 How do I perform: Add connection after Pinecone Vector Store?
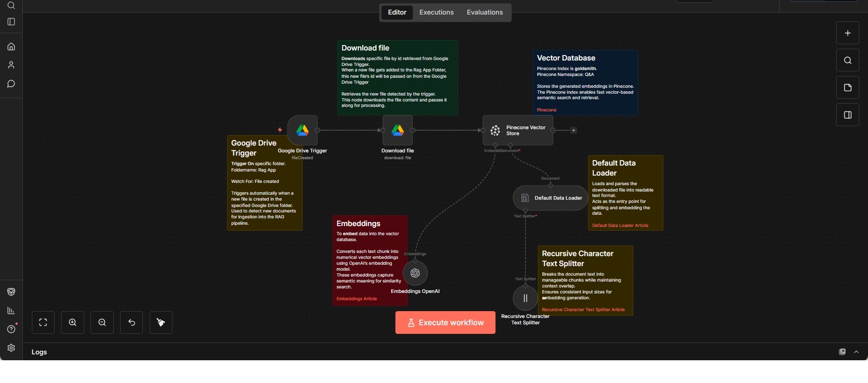click(574, 131)
